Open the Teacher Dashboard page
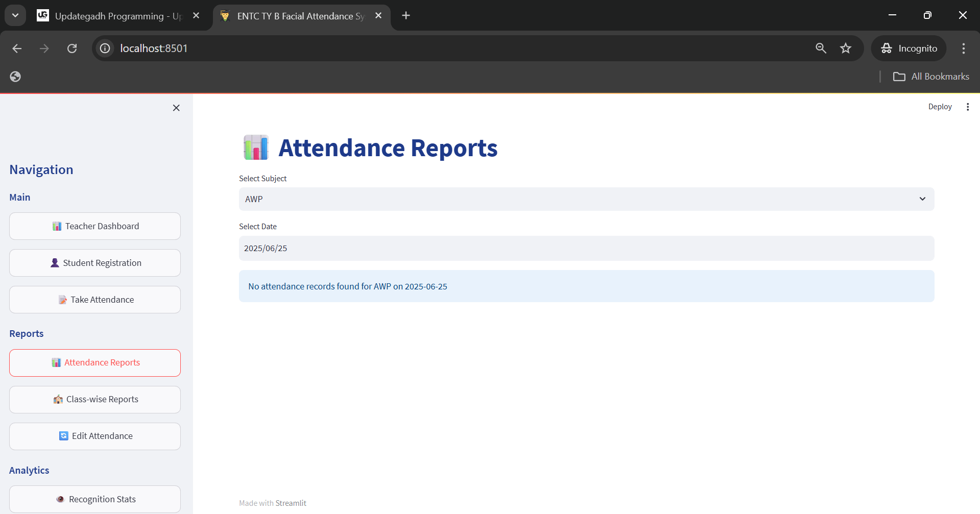Image resolution: width=980 pixels, height=514 pixels. tap(95, 226)
